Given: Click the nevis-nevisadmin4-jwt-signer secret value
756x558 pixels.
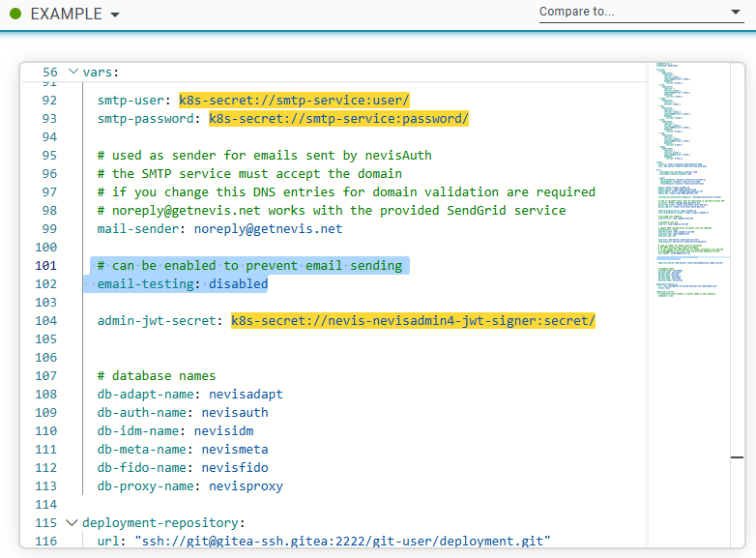Looking at the screenshot, I should [x=413, y=321].
